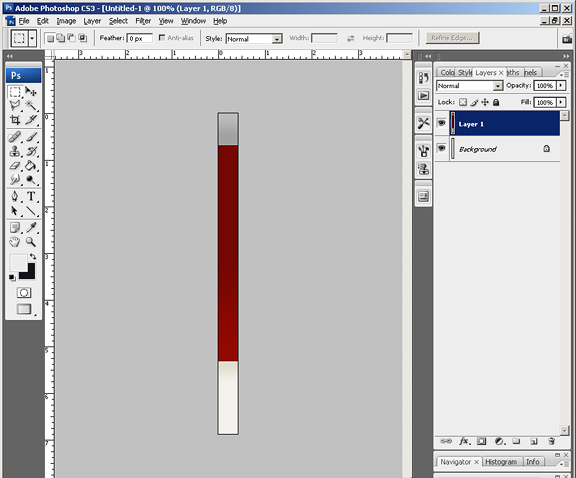Collapse the toolbox with double arrow
Viewport: 576px width, 478px height.
(10, 56)
